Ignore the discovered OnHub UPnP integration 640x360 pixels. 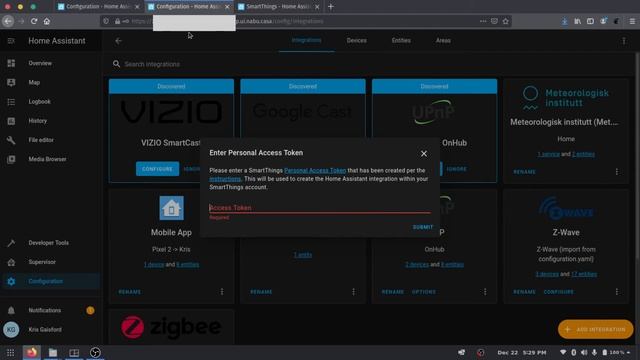pos(456,169)
